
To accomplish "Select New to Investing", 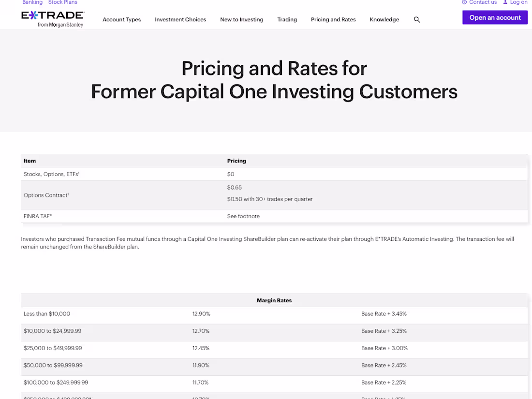I will coord(242,20).
